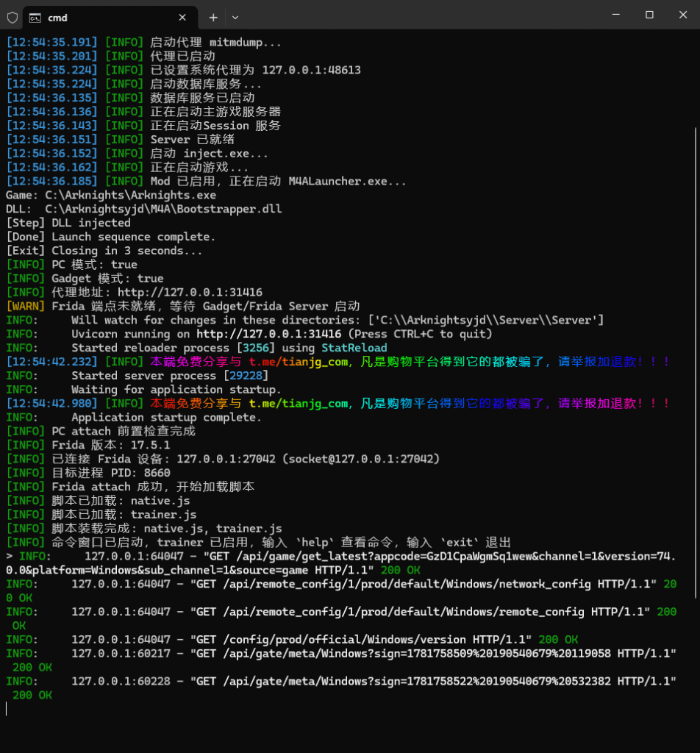Click the "[WARN]" Frida warning label
The width and height of the screenshot is (700, 753).
[x=26, y=306]
